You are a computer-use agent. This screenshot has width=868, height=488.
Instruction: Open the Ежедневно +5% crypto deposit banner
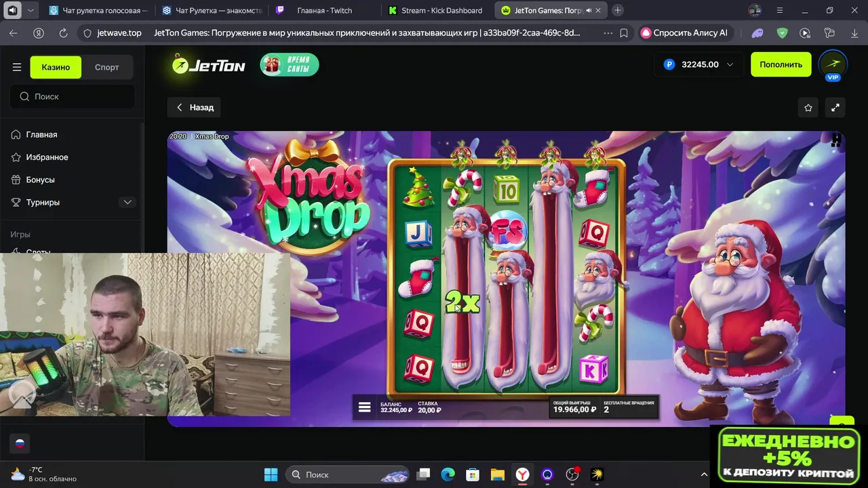(x=788, y=455)
